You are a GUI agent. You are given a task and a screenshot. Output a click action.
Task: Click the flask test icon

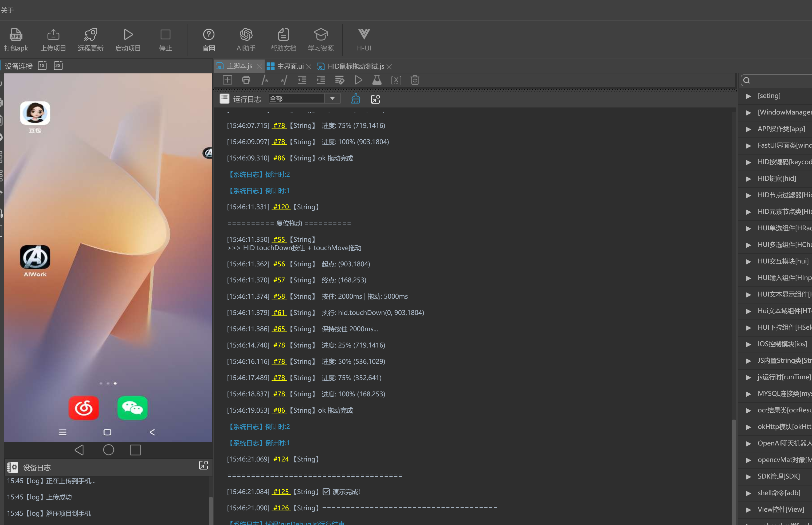tap(377, 80)
